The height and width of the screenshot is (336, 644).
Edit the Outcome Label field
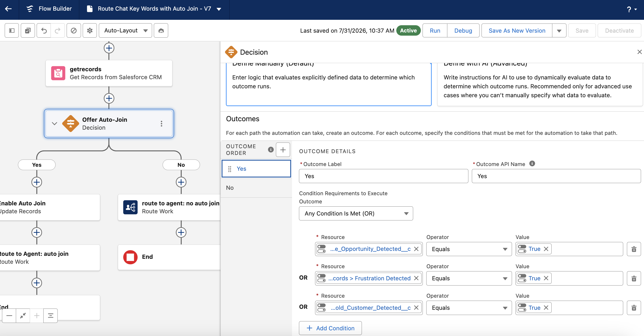(383, 176)
